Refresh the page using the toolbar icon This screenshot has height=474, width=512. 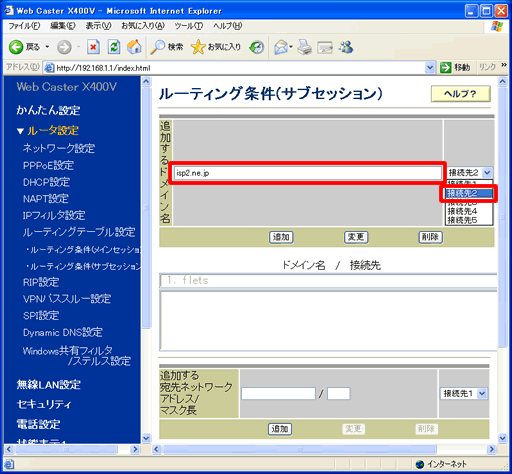114,47
